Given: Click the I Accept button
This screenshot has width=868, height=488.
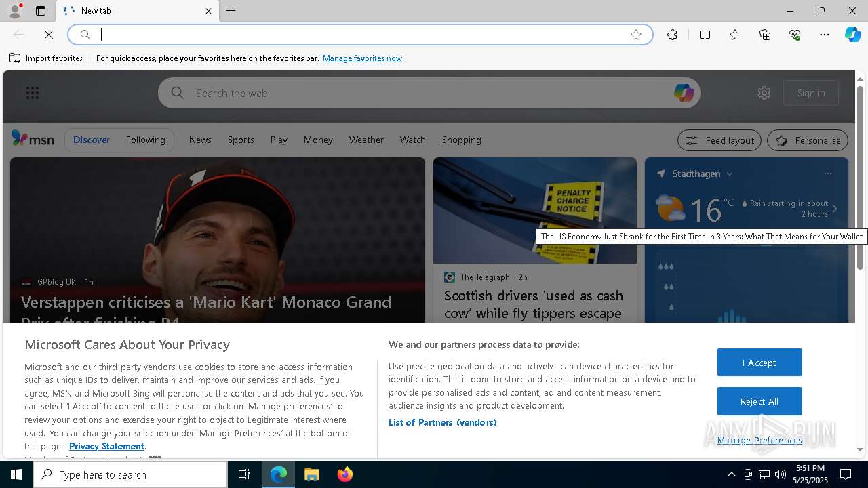Looking at the screenshot, I should click(x=759, y=363).
